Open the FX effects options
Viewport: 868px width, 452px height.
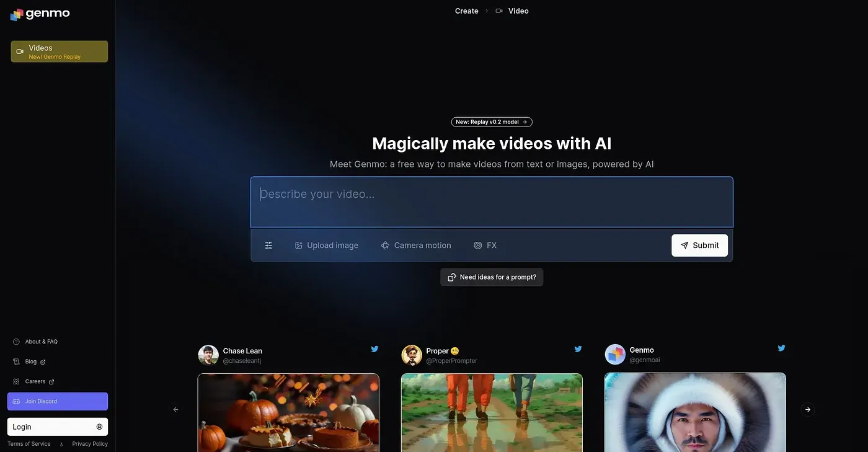pos(485,246)
